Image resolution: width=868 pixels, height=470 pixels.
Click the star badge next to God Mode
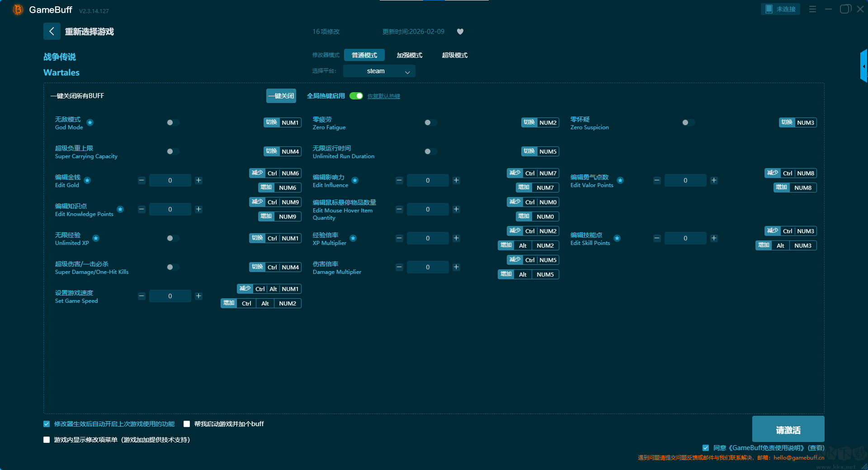(x=90, y=122)
